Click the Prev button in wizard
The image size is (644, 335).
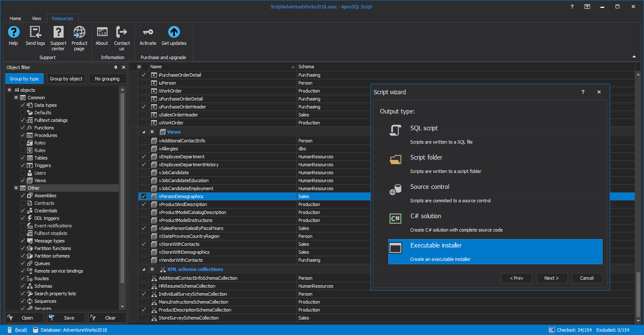[x=516, y=278]
